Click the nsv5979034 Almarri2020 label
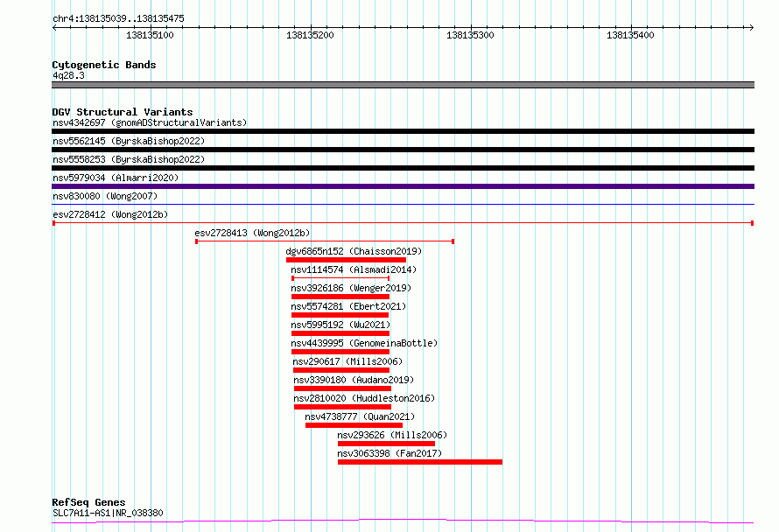Viewport: 779px width, 532px height. point(116,178)
